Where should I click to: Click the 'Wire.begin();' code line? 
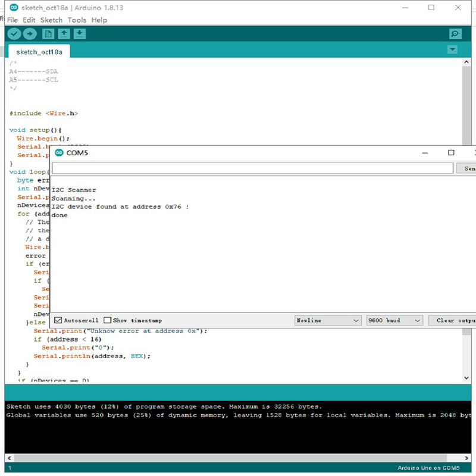pos(43,139)
